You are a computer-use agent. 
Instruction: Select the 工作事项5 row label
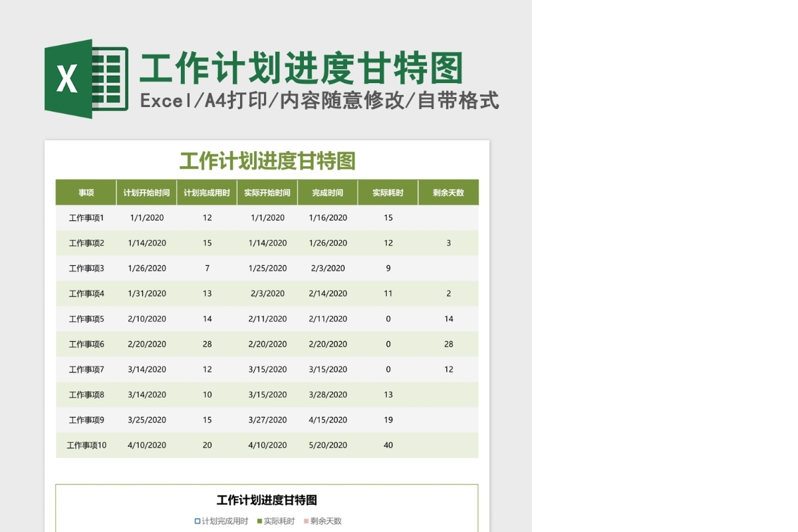click(86, 319)
